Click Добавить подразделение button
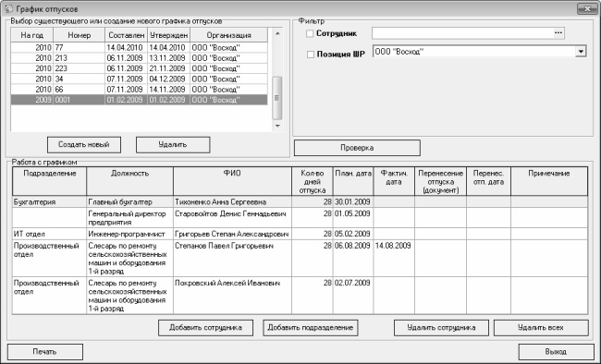Viewport: 601px width, 364px height. [311, 328]
